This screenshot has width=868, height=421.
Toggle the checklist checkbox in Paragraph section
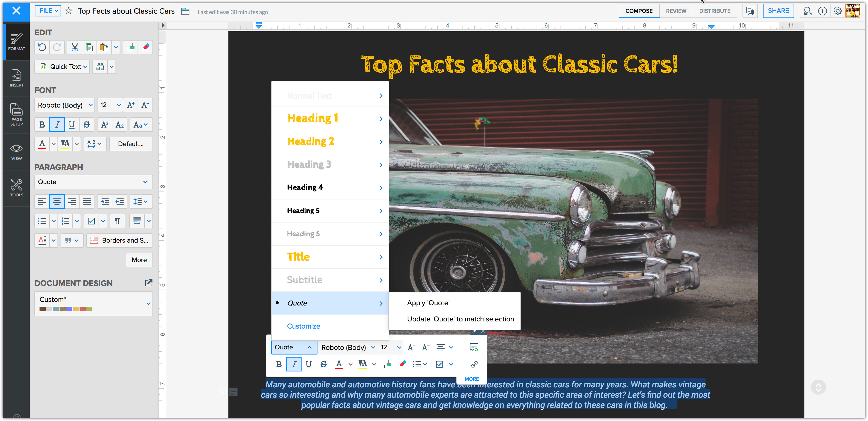[91, 221]
